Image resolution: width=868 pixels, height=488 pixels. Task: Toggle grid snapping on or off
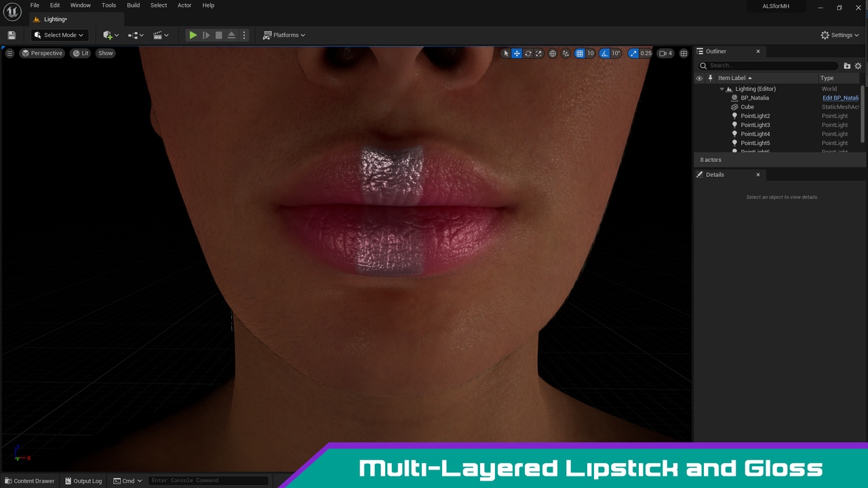pos(579,54)
